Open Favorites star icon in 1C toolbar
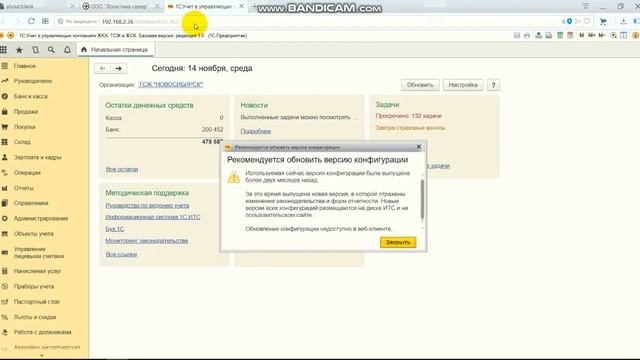The image size is (640, 360). pyautogui.click(x=19, y=50)
